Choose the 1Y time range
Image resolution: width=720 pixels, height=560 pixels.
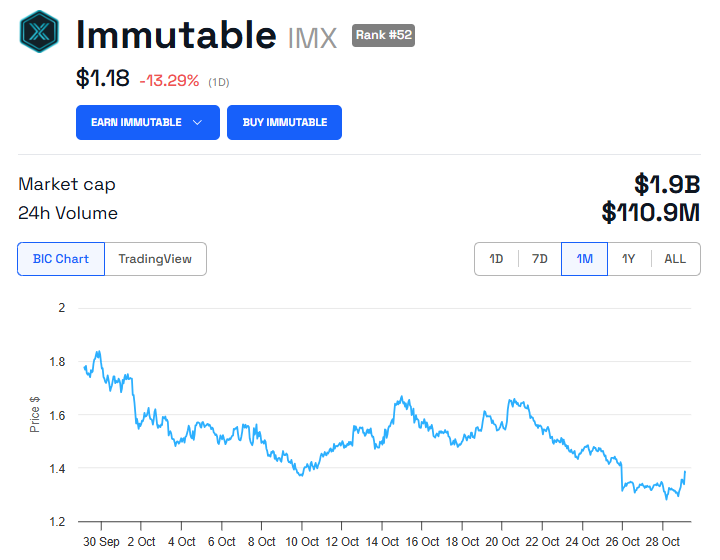tap(628, 259)
